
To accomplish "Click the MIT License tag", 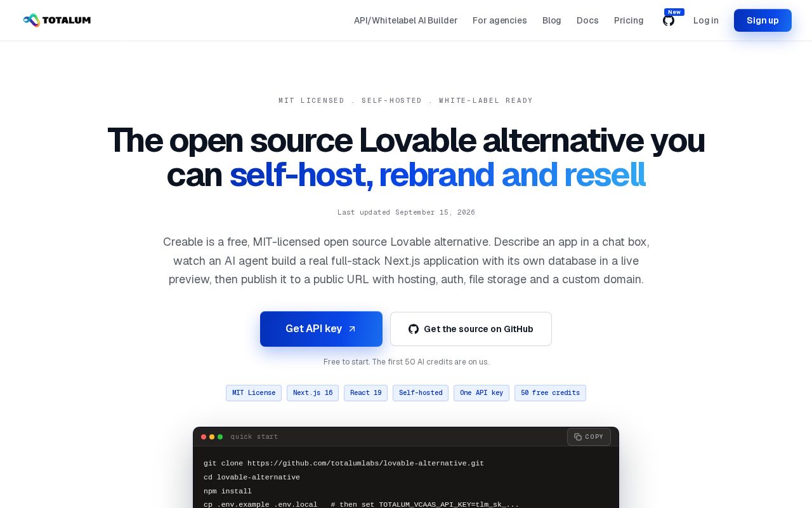I will [x=254, y=393].
